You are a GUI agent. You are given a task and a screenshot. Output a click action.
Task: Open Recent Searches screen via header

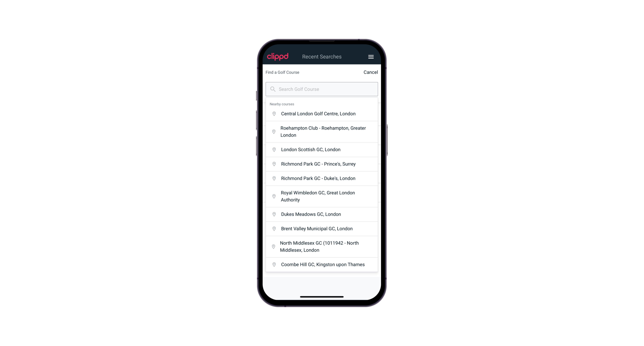(x=322, y=57)
